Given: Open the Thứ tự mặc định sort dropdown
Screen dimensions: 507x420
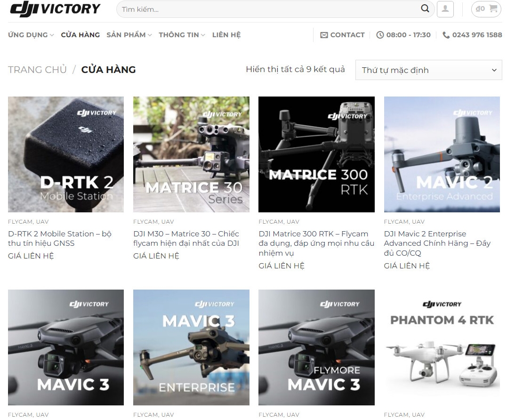Looking at the screenshot, I should point(428,70).
